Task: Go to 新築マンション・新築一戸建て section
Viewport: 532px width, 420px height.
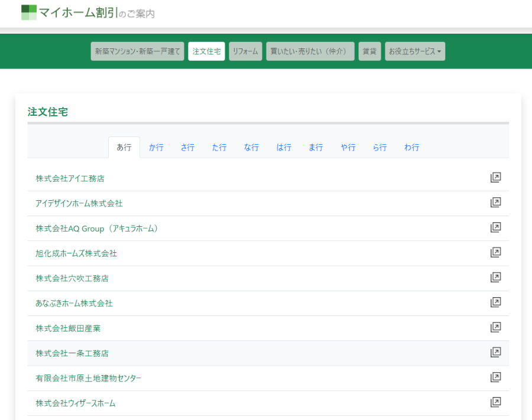Action: 137,51
